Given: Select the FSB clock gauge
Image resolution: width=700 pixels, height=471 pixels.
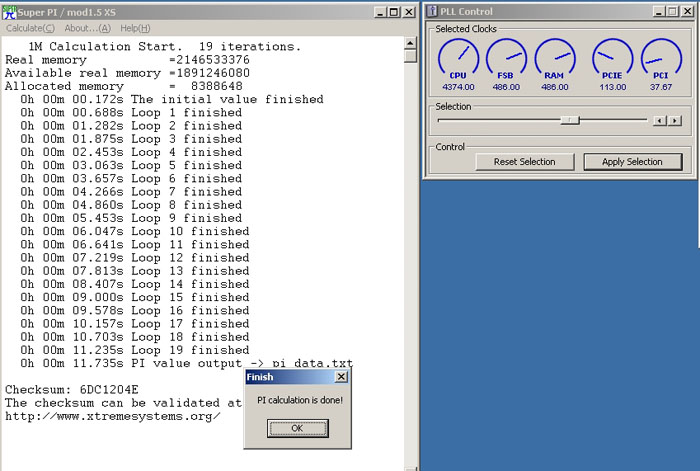Looking at the screenshot, I should 506,59.
